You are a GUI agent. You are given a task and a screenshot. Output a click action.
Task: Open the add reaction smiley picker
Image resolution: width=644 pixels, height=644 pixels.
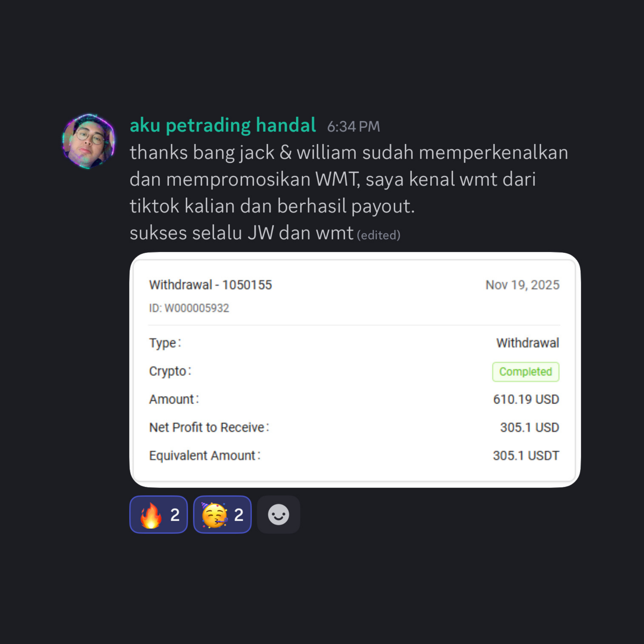coord(278,515)
